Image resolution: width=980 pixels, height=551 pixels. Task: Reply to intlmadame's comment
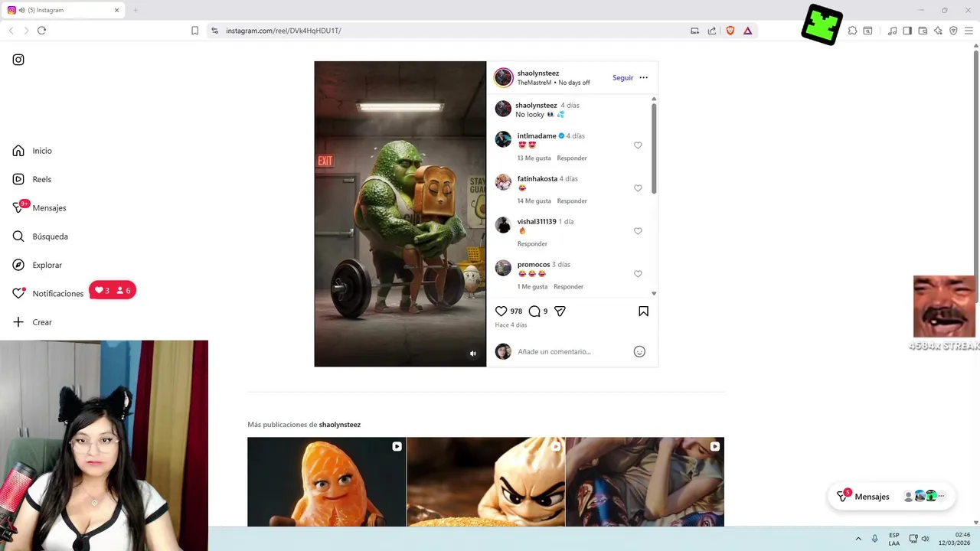tap(572, 158)
